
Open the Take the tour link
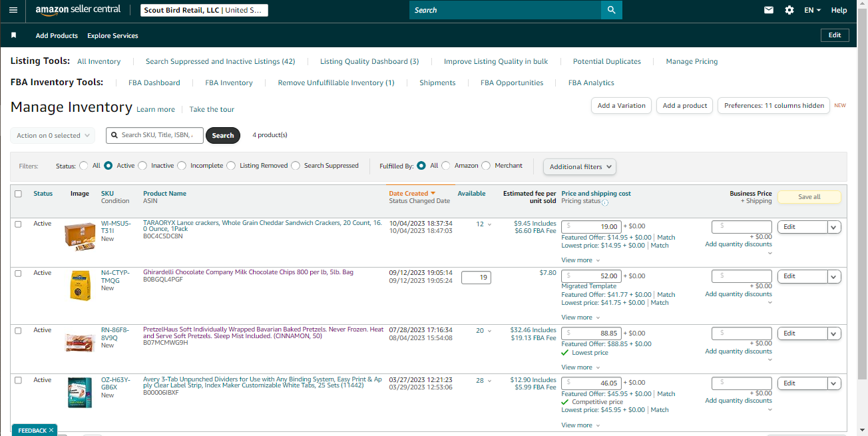pyautogui.click(x=212, y=109)
